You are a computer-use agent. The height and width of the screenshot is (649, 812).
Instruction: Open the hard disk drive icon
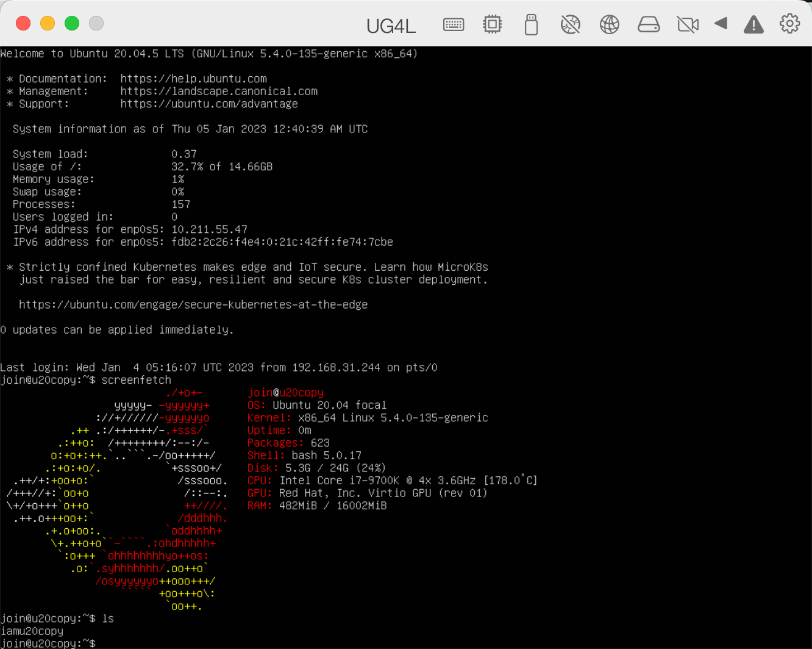point(649,24)
